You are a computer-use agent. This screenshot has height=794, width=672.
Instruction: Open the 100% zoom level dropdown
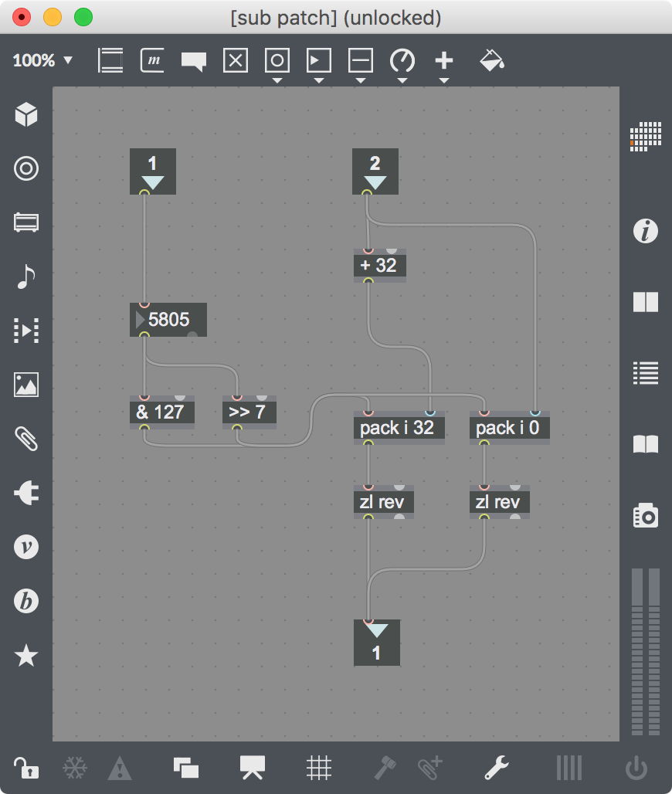(x=42, y=60)
